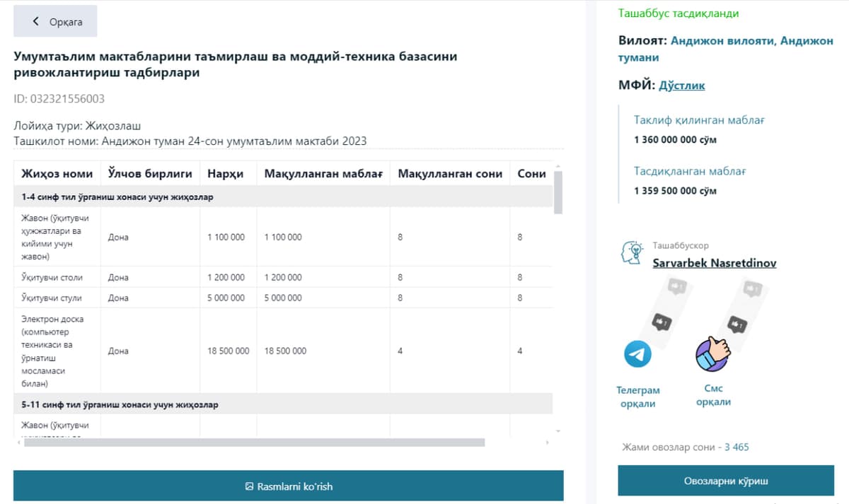Click the Телеграм орқали vote label

pos(637,397)
